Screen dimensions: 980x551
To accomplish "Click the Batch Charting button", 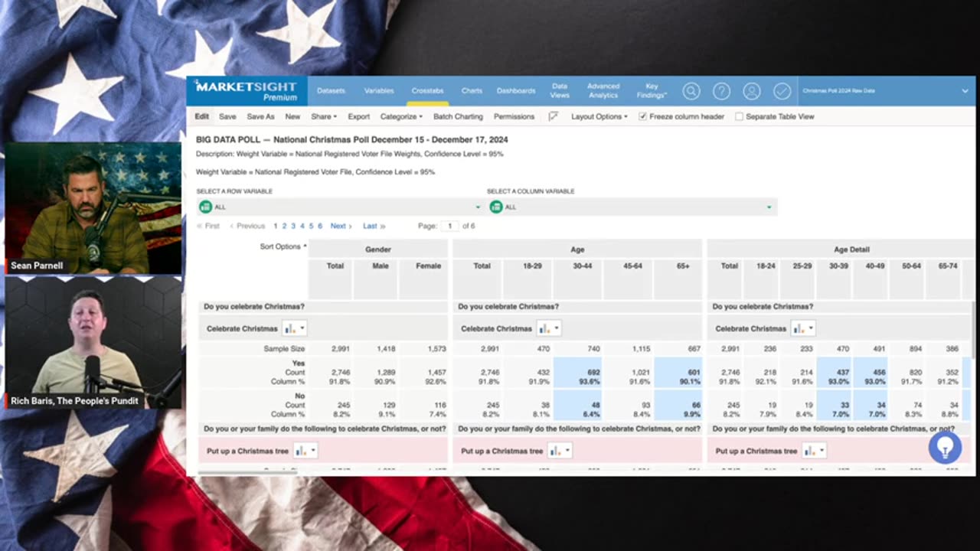I will [458, 116].
